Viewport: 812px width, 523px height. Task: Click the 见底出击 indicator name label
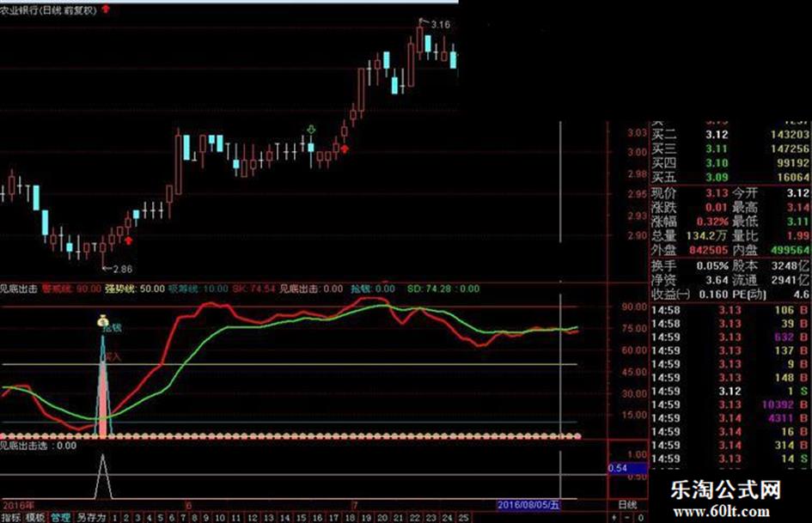coord(19,289)
